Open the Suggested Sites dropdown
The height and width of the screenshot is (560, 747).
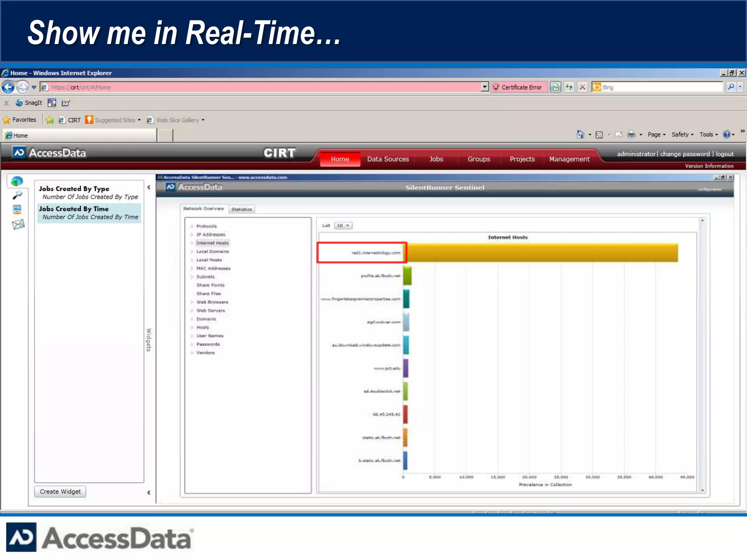(x=113, y=120)
